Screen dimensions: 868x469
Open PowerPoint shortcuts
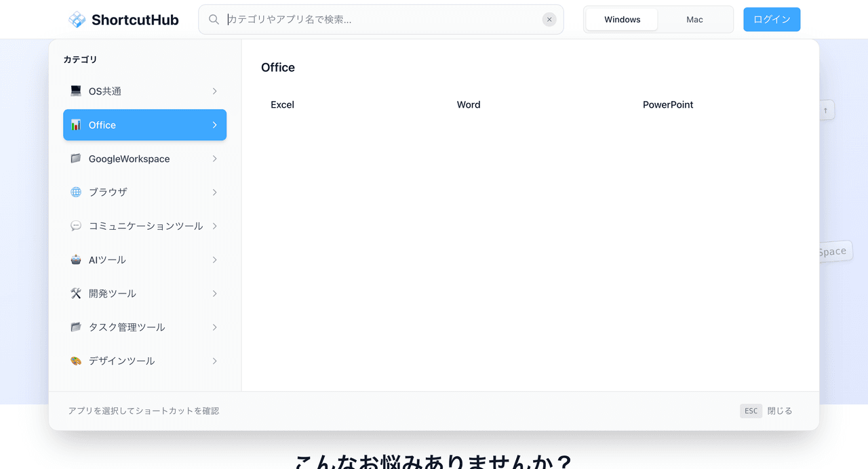668,104
